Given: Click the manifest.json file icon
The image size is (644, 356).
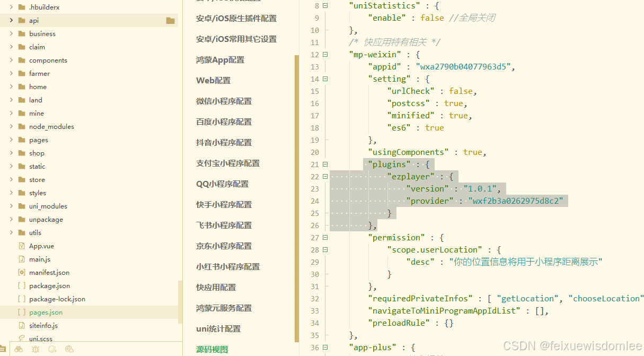Looking at the screenshot, I should pos(22,273).
